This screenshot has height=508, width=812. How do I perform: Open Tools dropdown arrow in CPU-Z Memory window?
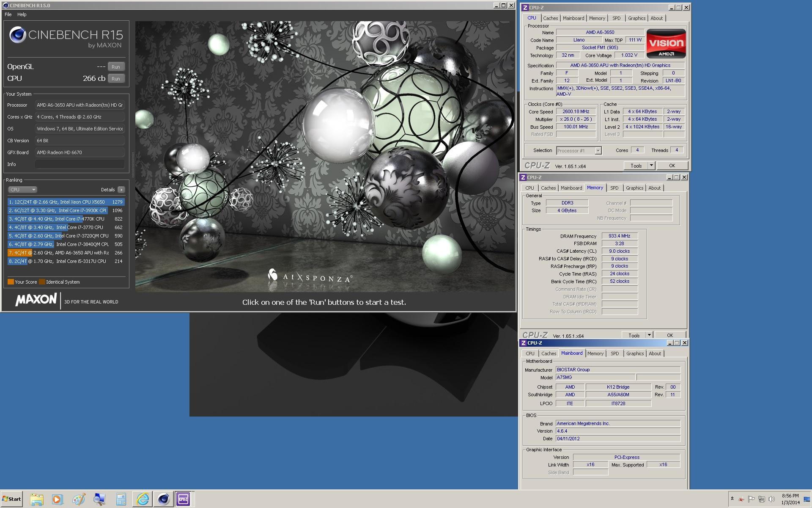pos(649,335)
